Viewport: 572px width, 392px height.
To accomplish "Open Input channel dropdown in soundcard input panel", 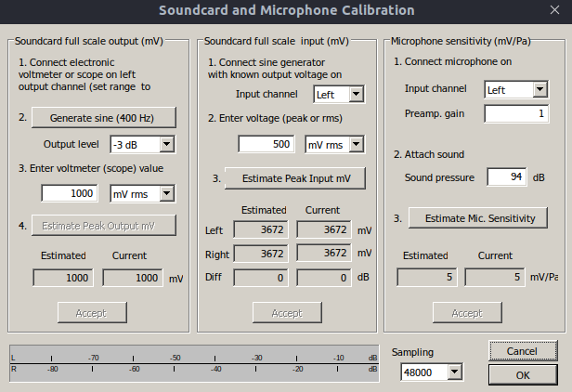I will tap(339, 95).
